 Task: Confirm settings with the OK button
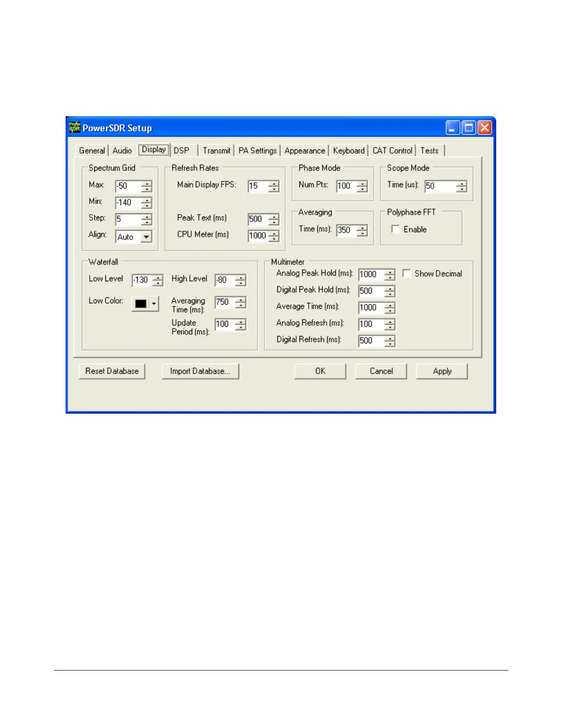point(320,371)
